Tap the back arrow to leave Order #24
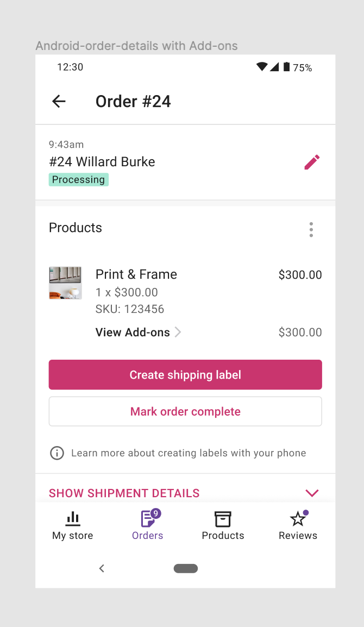Image resolution: width=364 pixels, height=627 pixels. [x=59, y=101]
